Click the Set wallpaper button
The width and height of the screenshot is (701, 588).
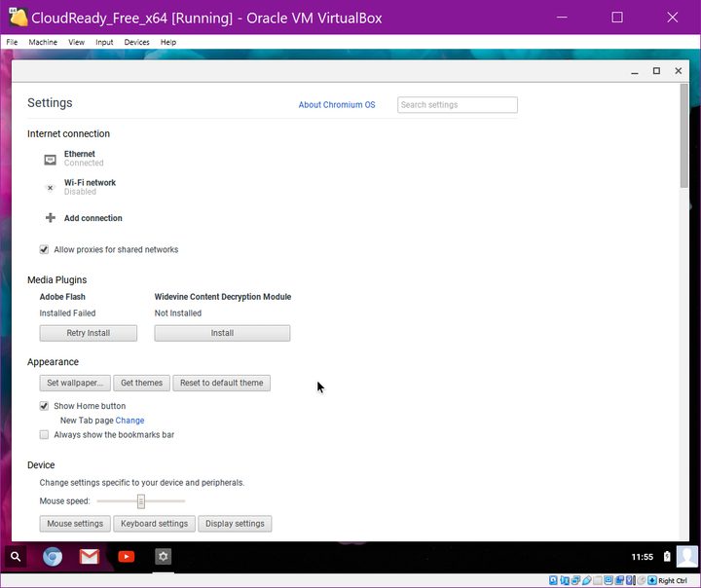[x=75, y=383]
